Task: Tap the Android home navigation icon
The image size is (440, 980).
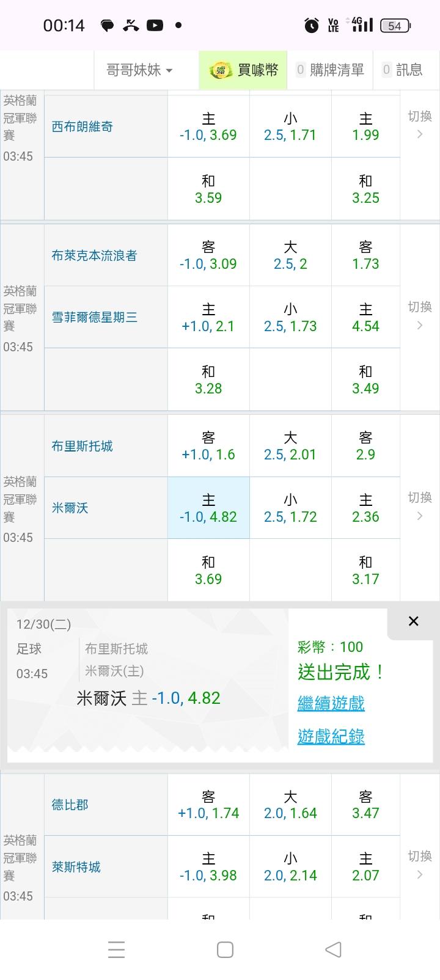Action: click(x=225, y=949)
